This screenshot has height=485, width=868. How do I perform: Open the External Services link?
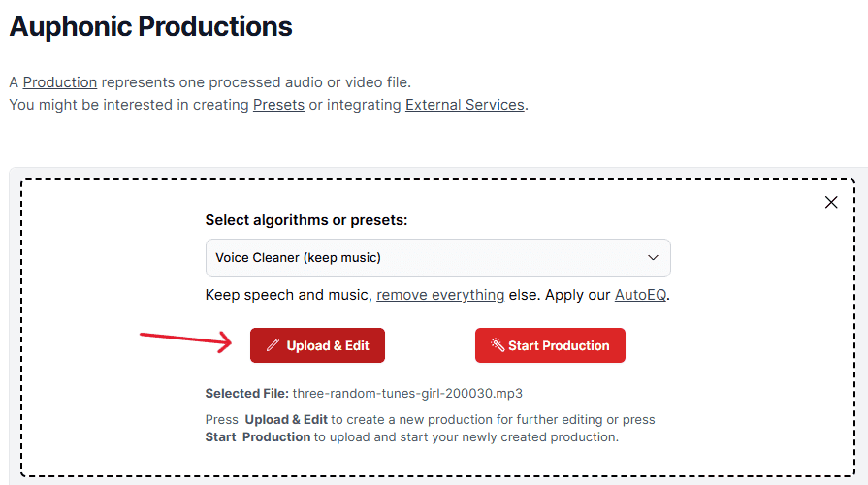[x=465, y=105]
